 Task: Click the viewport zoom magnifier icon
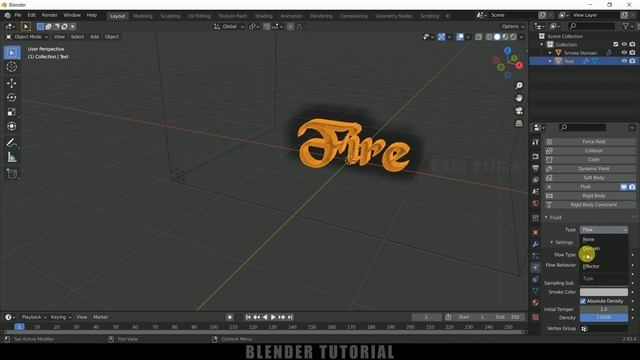pyautogui.click(x=519, y=86)
